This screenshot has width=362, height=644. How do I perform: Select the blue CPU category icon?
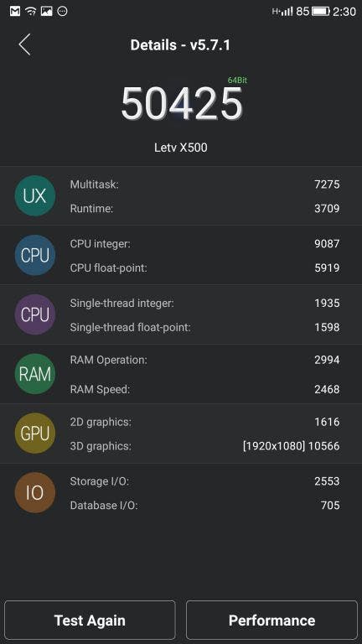(x=35, y=255)
